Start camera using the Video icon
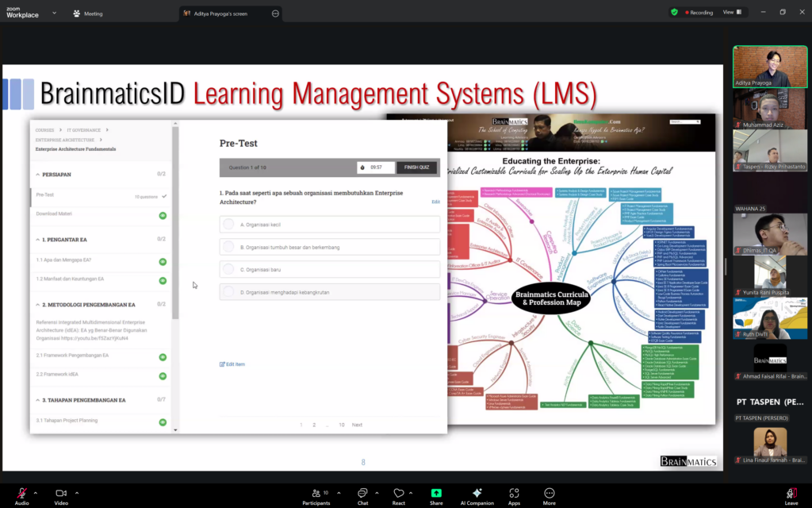 [x=61, y=493]
